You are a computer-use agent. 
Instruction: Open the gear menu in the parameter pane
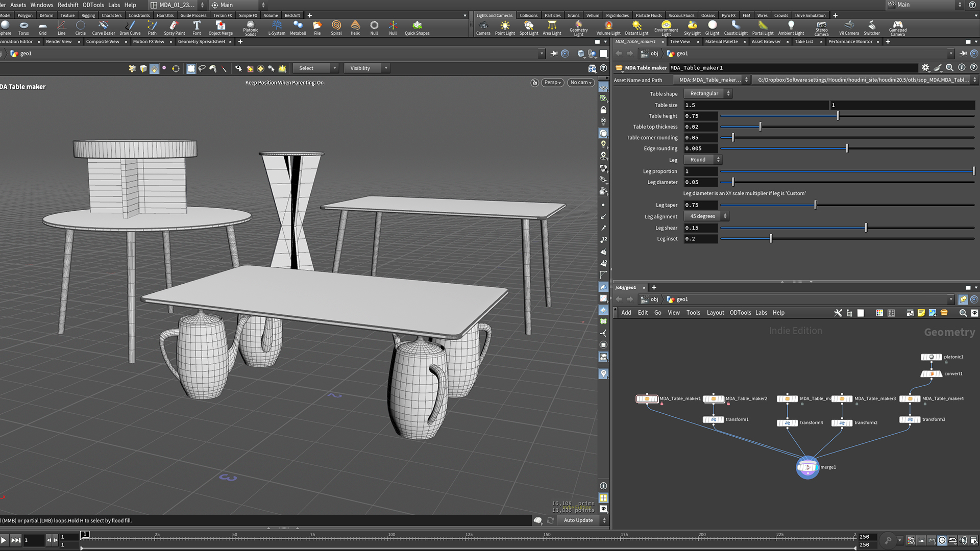click(926, 67)
